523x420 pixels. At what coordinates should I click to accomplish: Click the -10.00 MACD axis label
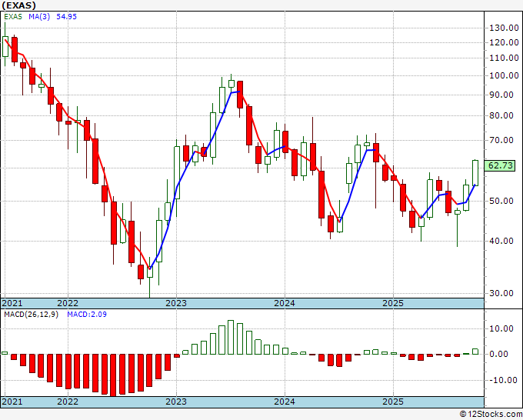tap(503, 380)
